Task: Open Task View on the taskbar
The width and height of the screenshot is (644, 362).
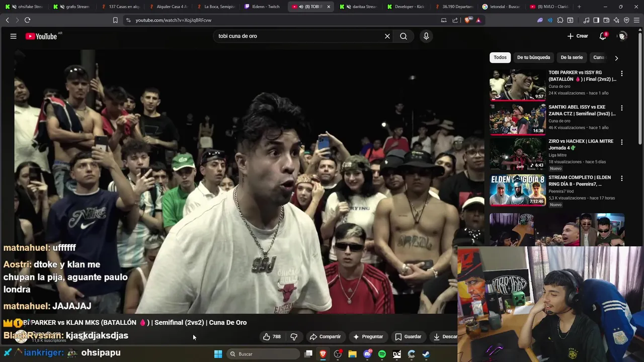Action: pyautogui.click(x=308, y=354)
